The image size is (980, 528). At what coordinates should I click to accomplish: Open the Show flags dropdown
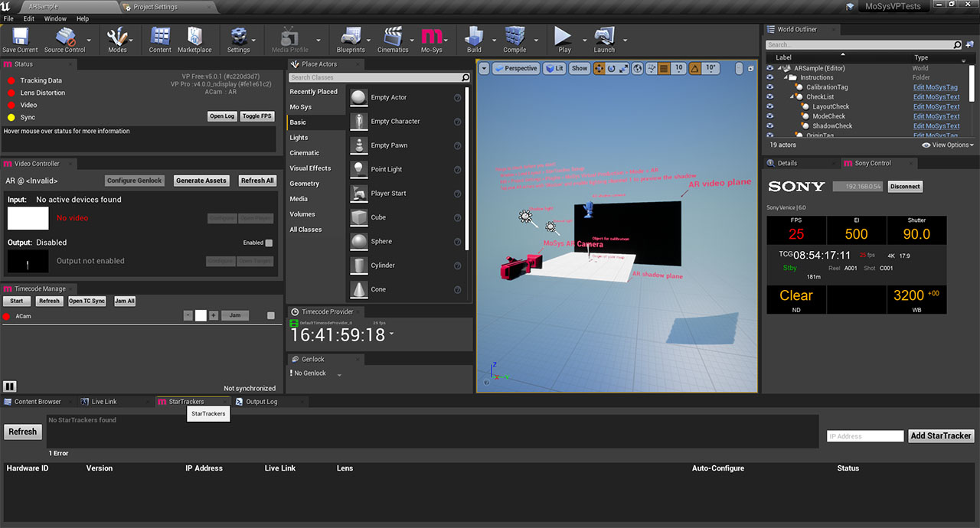(x=580, y=68)
